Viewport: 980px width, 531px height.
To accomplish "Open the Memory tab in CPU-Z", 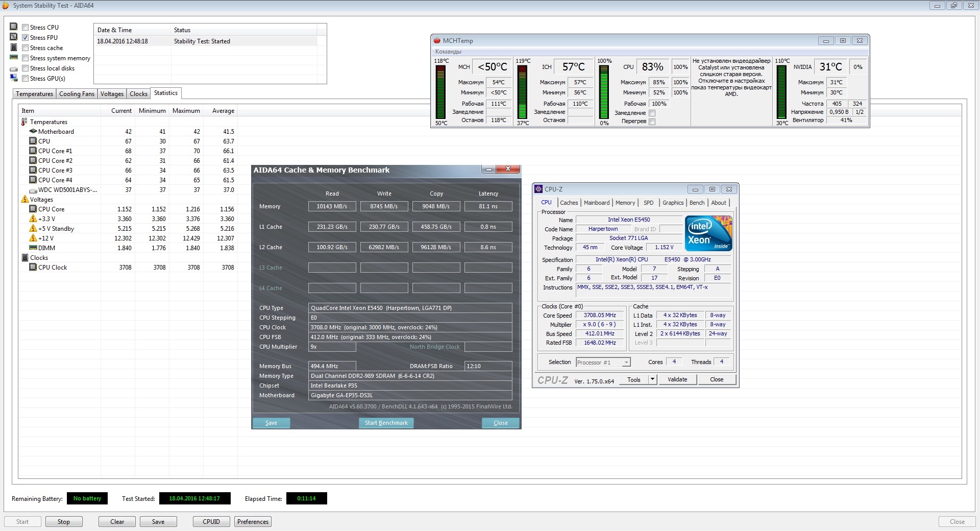I will click(x=625, y=203).
